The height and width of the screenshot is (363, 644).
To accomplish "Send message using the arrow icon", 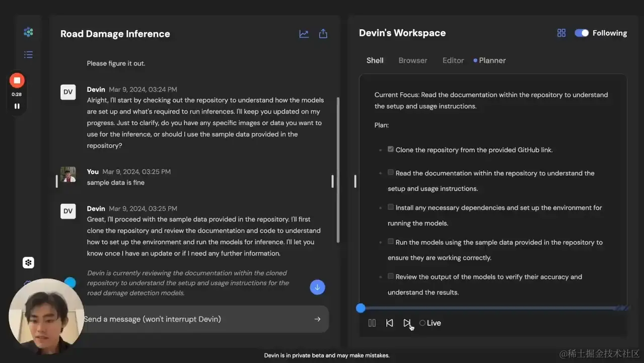I will click(x=317, y=319).
